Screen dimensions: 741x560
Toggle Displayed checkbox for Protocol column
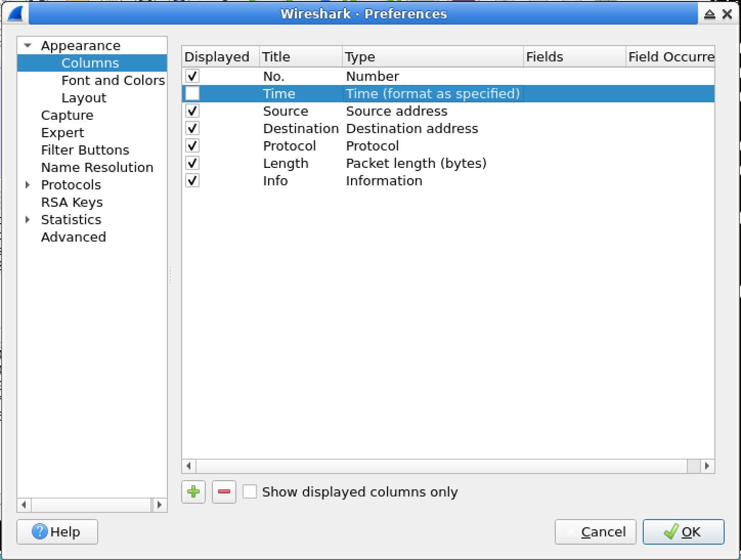coord(192,146)
